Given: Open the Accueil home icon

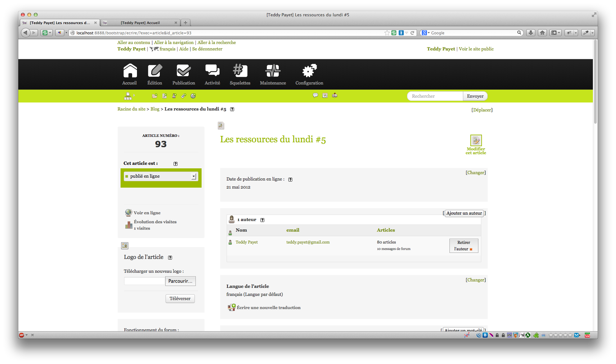Looking at the screenshot, I should pos(130,71).
